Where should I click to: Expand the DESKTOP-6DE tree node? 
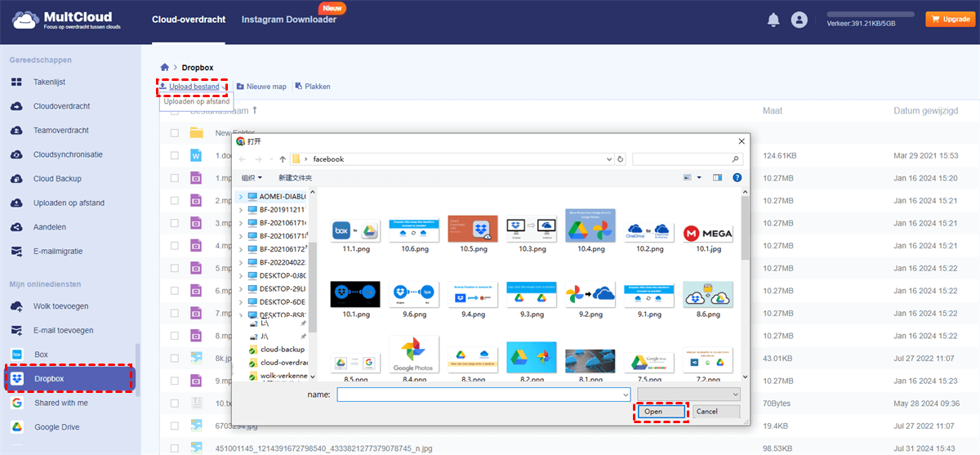240,302
